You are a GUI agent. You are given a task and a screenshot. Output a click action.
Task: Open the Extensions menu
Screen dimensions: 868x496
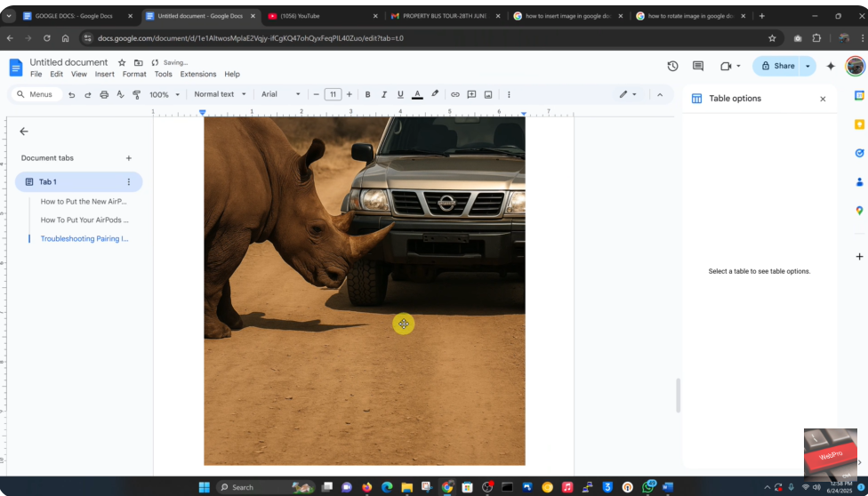click(198, 74)
